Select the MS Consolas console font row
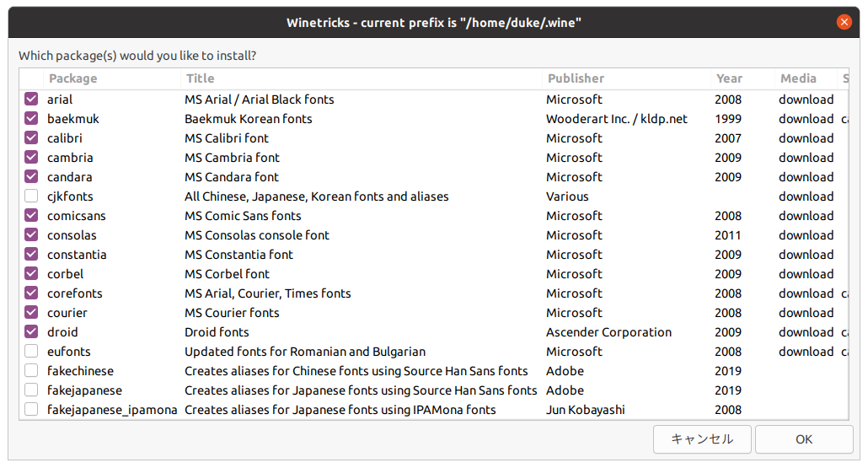The height and width of the screenshot is (468, 868). point(434,234)
